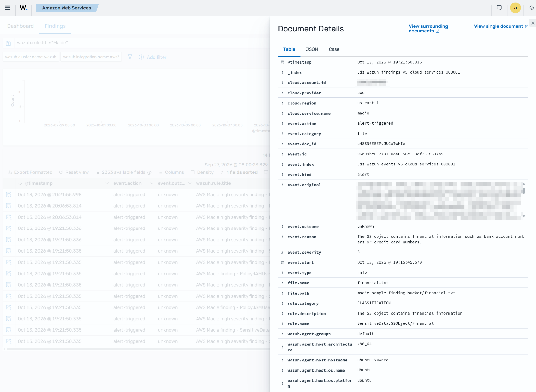Click the financial.txt file.name value
The height and width of the screenshot is (392, 536).
point(373,283)
